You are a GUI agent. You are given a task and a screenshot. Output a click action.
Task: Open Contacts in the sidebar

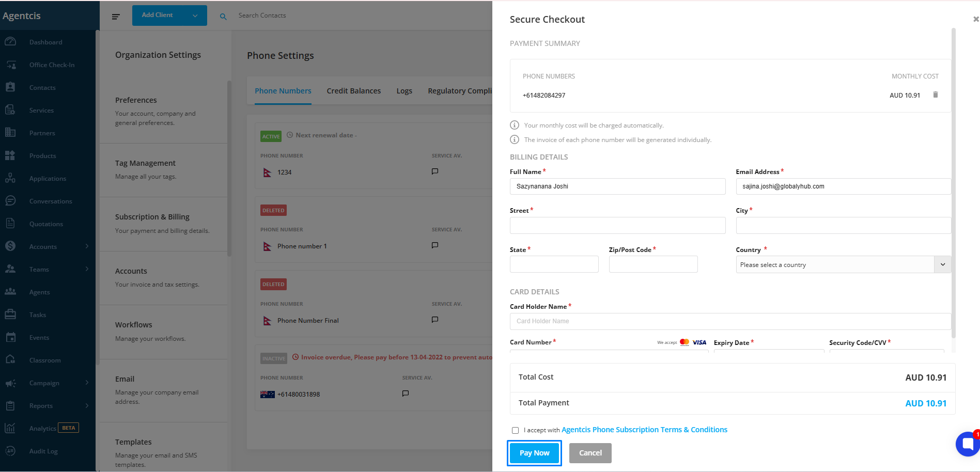42,87
